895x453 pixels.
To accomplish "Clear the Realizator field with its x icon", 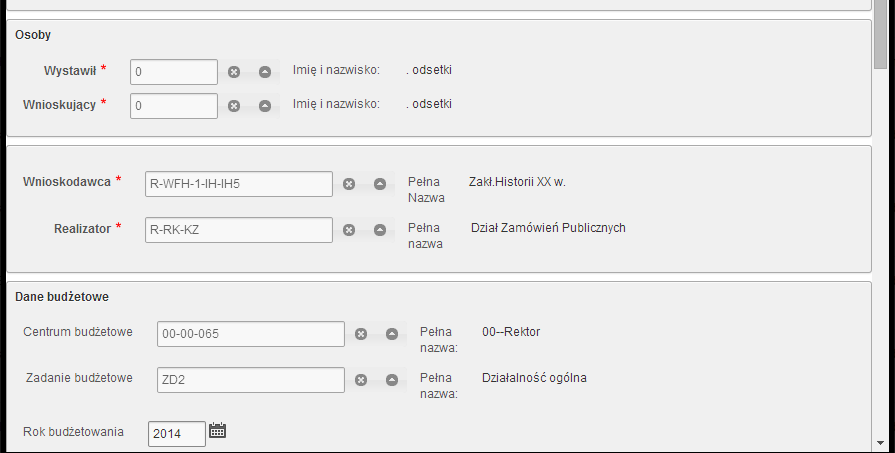I will (x=349, y=230).
